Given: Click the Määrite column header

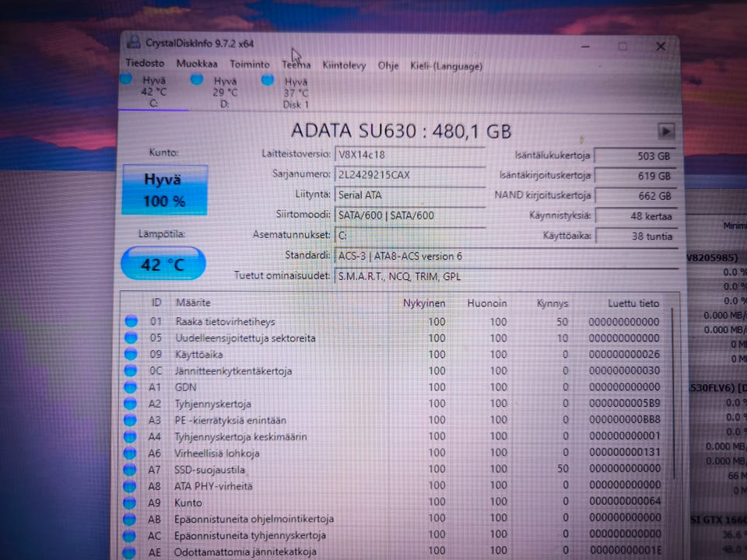Looking at the screenshot, I should 193,303.
